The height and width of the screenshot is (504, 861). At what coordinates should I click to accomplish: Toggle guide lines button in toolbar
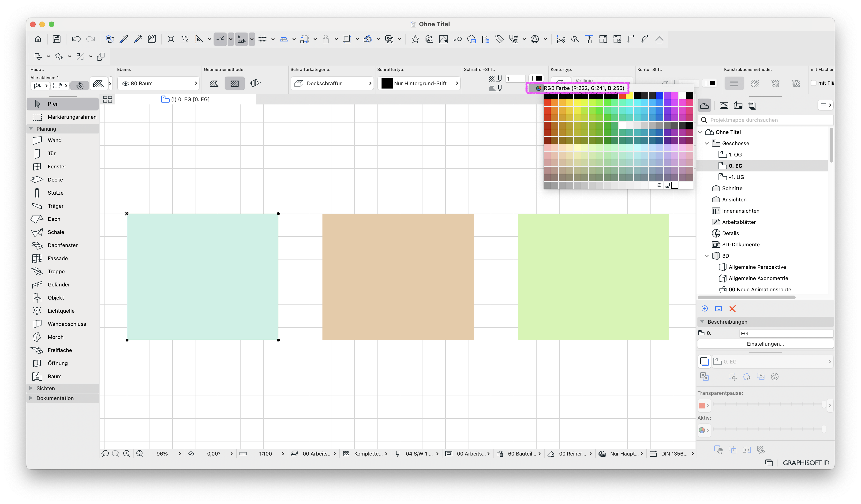pyautogui.click(x=220, y=39)
